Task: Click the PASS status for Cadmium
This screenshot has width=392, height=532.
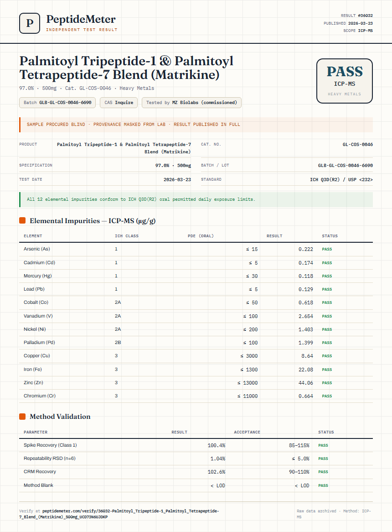Action: [327, 263]
